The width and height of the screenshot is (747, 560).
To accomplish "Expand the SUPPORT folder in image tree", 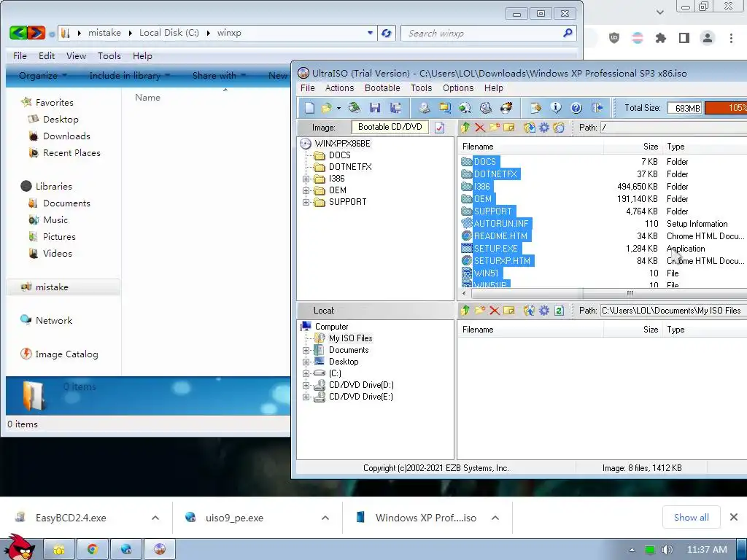I will pyautogui.click(x=306, y=203).
